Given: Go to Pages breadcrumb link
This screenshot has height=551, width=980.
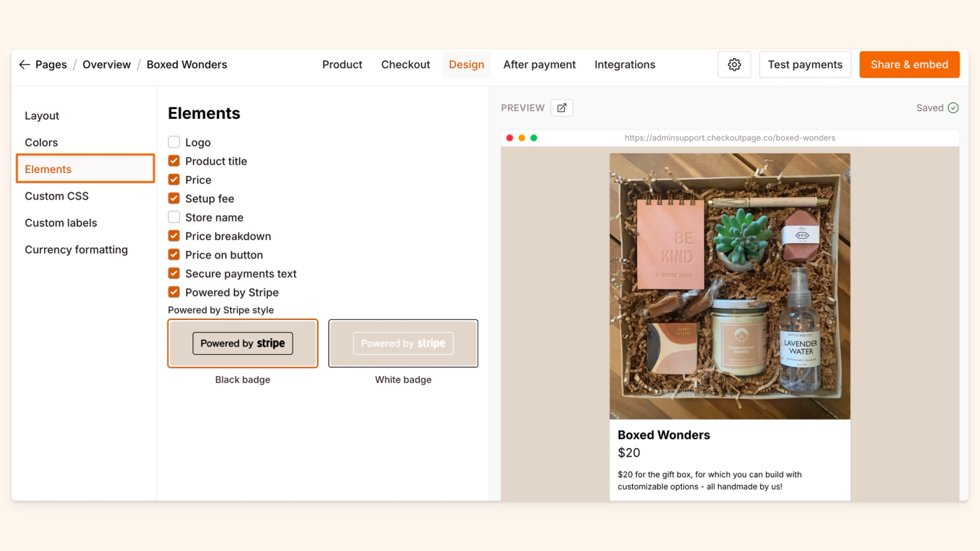Looking at the screenshot, I should click(51, 64).
